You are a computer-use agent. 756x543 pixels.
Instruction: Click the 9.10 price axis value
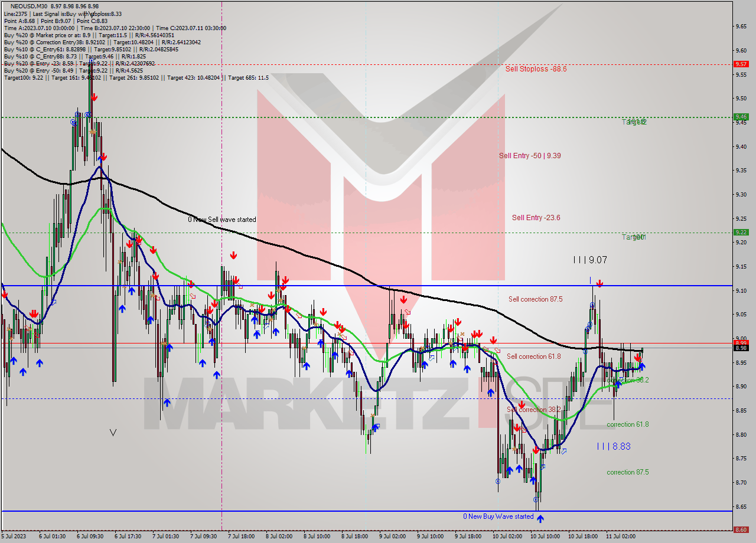pos(742,290)
